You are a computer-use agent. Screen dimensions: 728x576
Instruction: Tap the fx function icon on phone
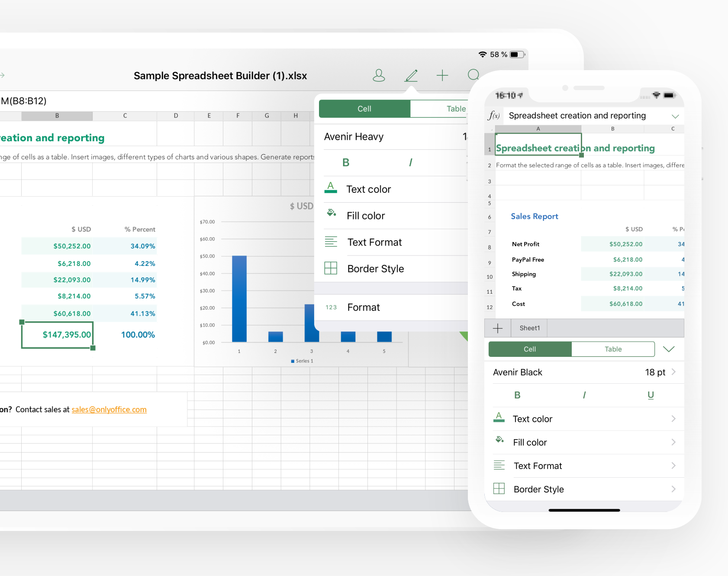pos(493,115)
